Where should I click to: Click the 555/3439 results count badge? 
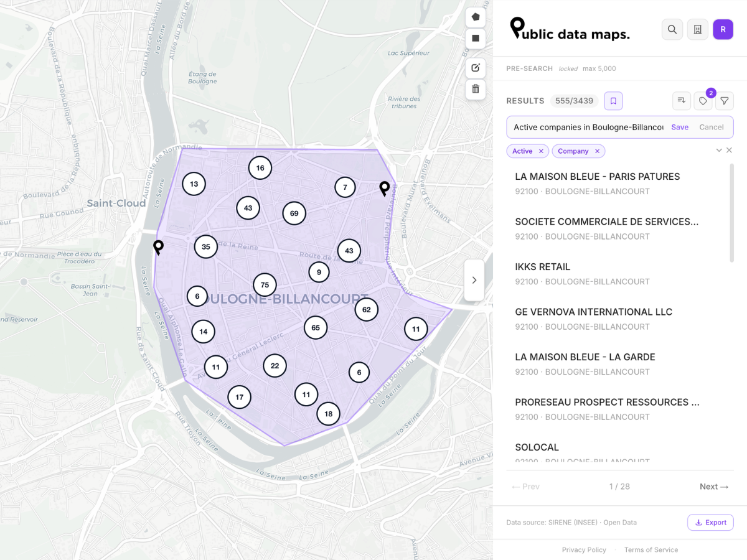click(575, 101)
